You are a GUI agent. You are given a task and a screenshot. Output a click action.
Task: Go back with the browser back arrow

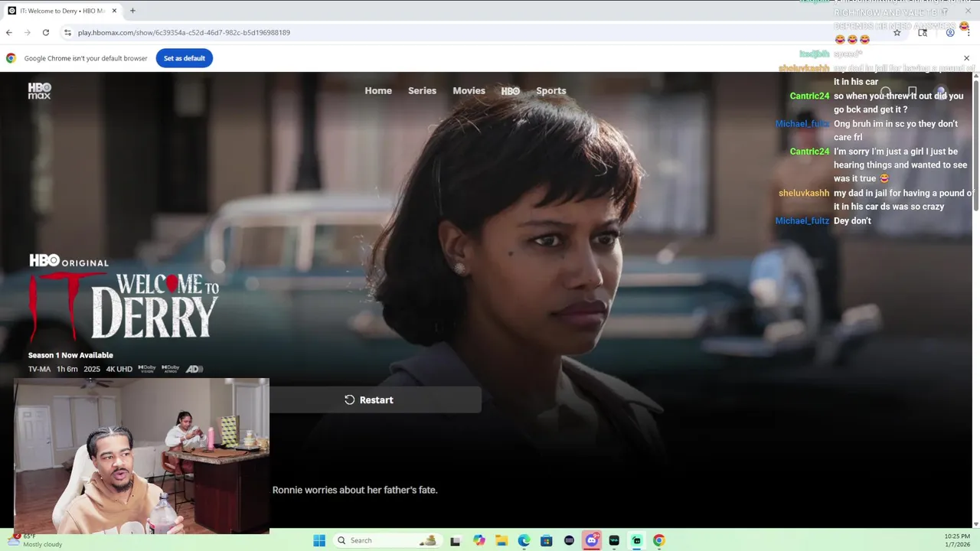[x=9, y=32]
